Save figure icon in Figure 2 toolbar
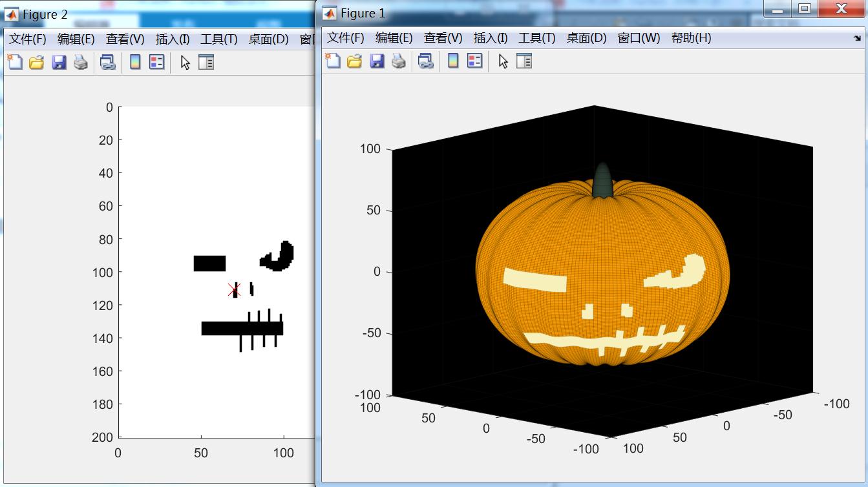 (59, 63)
